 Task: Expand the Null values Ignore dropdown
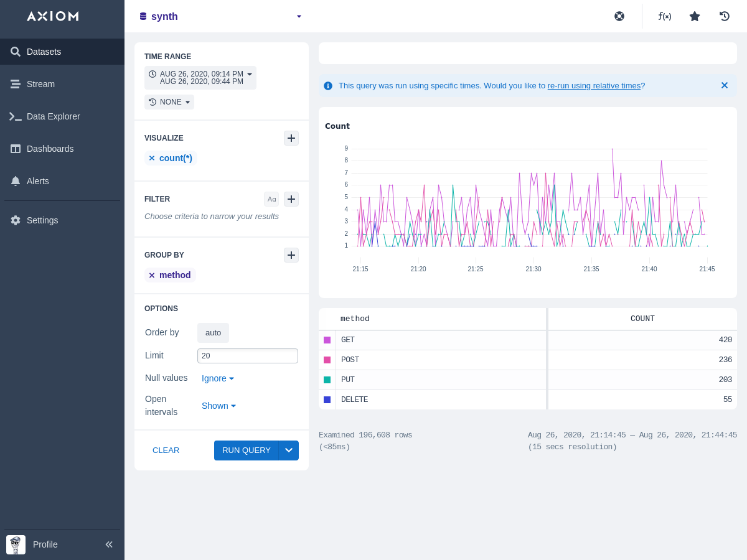pos(218,378)
